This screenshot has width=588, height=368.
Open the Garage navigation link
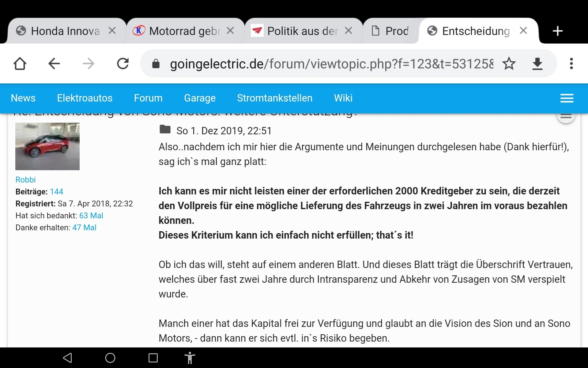[200, 98]
